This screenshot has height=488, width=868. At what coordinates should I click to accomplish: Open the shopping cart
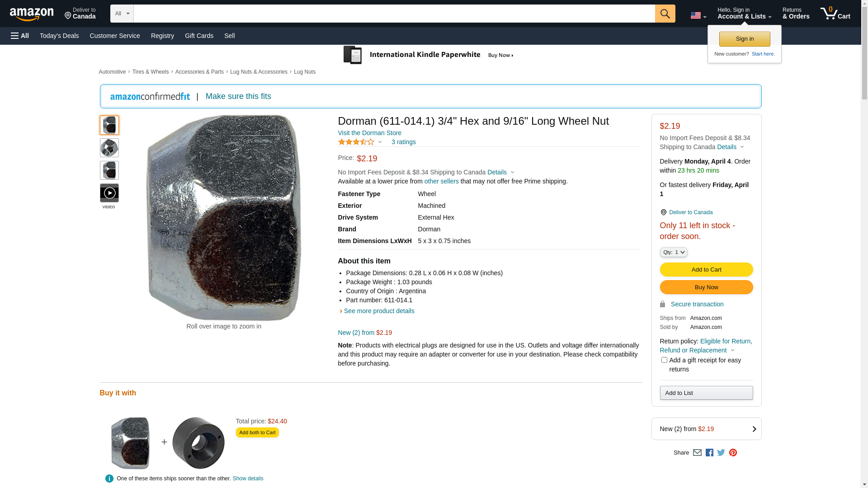coord(835,14)
